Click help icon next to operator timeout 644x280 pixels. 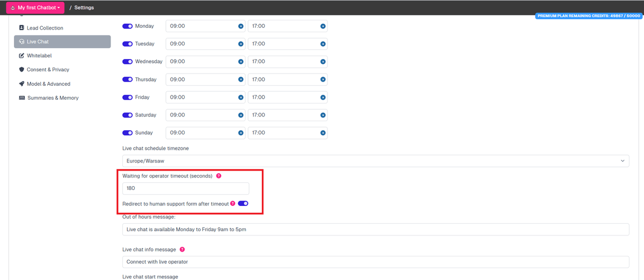coord(218,176)
